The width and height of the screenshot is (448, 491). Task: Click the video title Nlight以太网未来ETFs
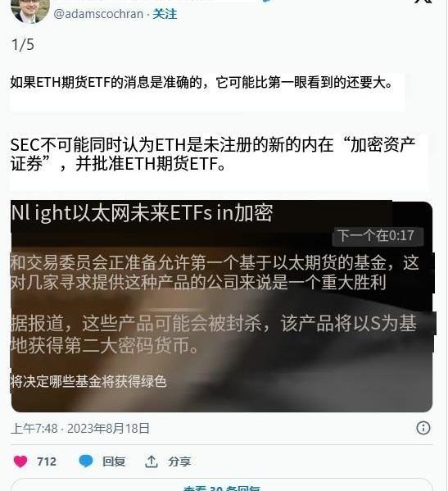[142, 213]
